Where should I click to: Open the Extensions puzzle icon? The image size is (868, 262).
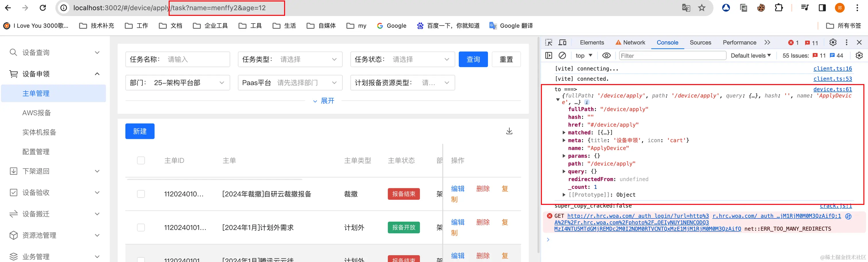(x=779, y=8)
